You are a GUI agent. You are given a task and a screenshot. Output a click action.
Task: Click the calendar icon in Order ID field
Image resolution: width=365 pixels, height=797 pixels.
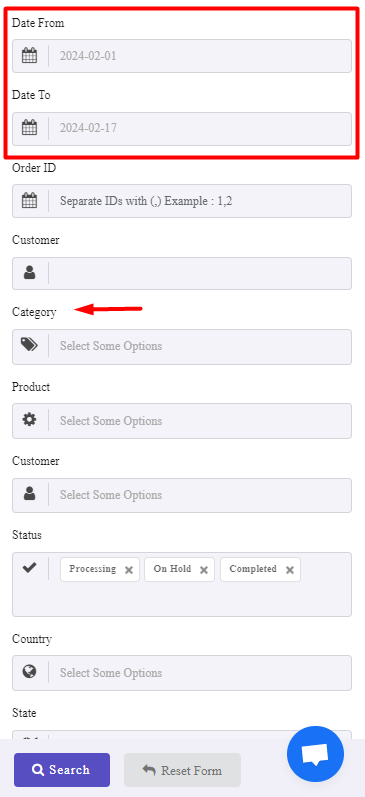coord(29,201)
